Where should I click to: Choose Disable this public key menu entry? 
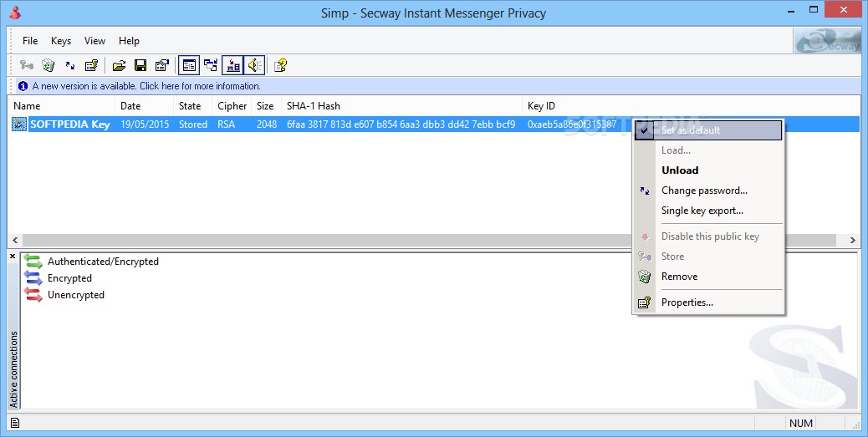coord(708,236)
